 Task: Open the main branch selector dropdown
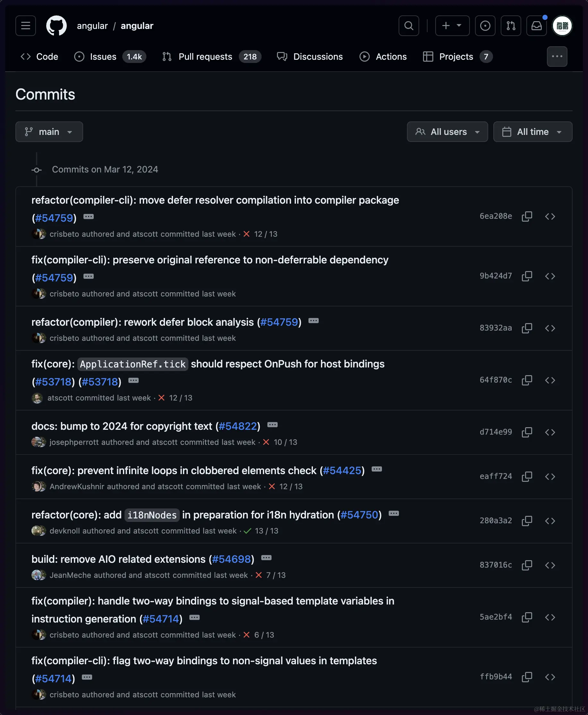(49, 132)
